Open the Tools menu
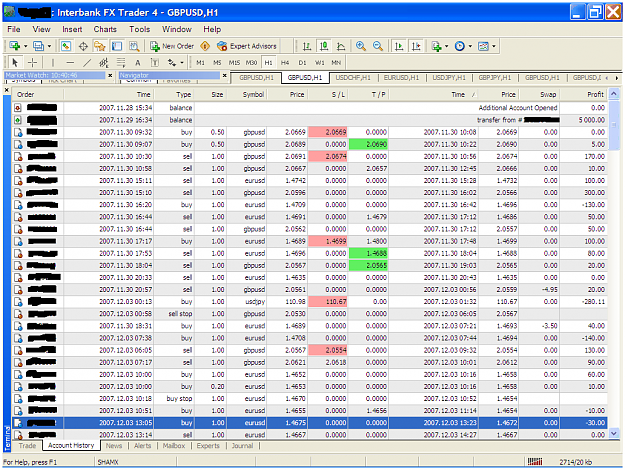Image resolution: width=625 pixels, height=470 pixels. tap(140, 29)
